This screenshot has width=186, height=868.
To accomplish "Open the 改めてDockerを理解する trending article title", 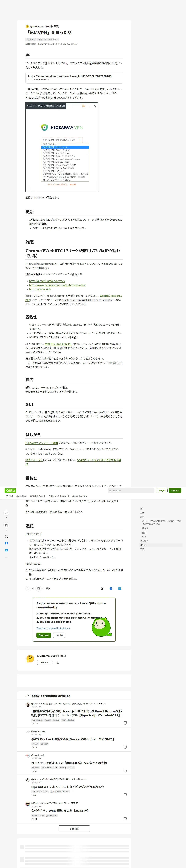I will [73, 739].
